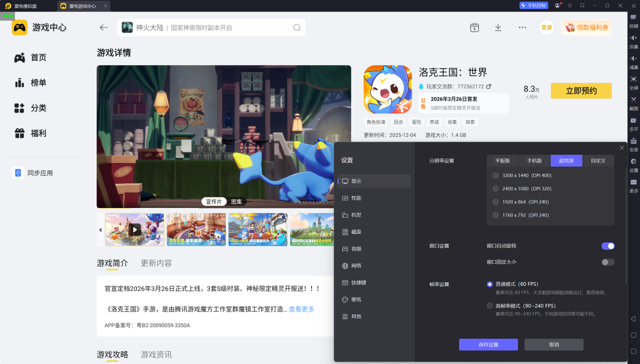This screenshot has height=364, width=640.
Task: Click Android home circle button
Action: tap(633, 335)
